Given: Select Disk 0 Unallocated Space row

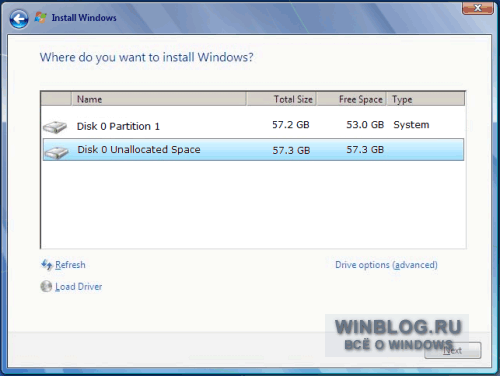Looking at the screenshot, I should pyautogui.click(x=253, y=150).
